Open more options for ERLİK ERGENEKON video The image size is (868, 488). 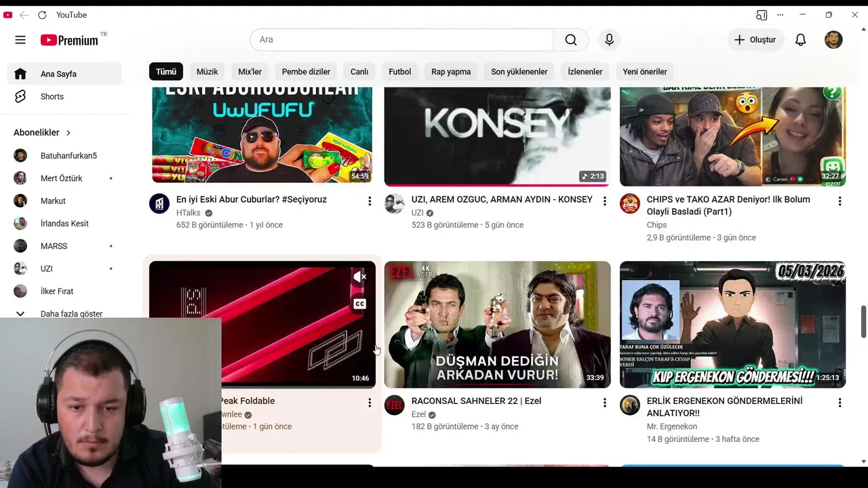840,403
